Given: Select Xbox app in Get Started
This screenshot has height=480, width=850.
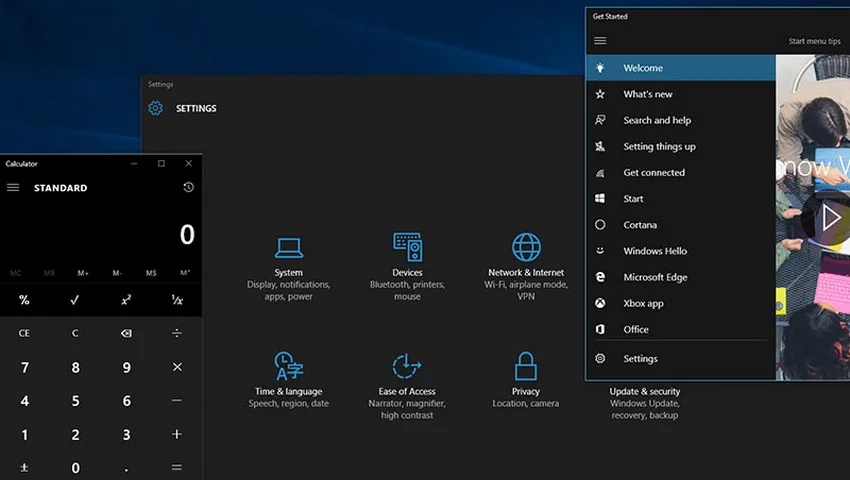Looking at the screenshot, I should (681, 303).
